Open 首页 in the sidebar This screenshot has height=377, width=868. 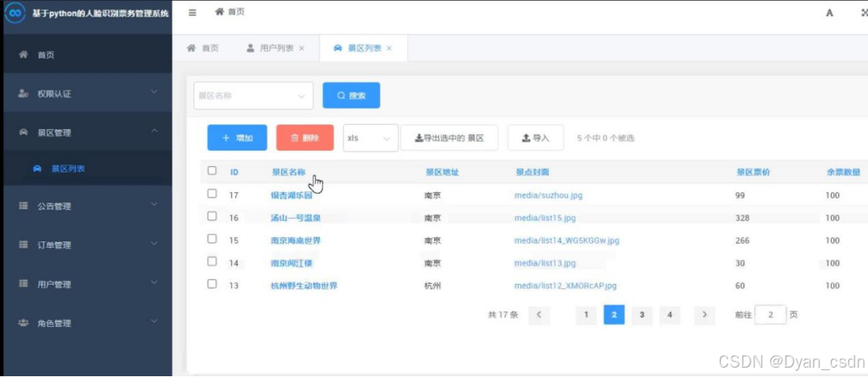88,55
